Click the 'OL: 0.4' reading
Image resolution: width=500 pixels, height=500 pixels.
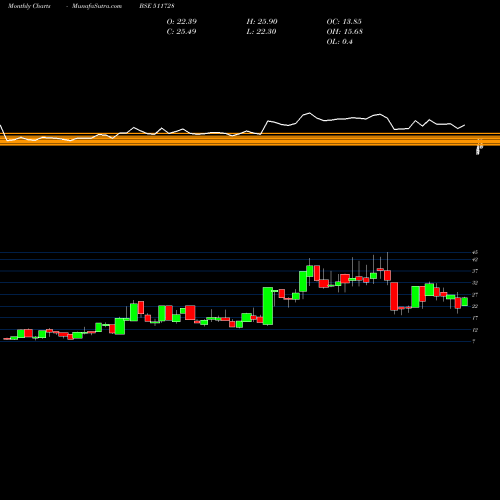[x=339, y=41]
